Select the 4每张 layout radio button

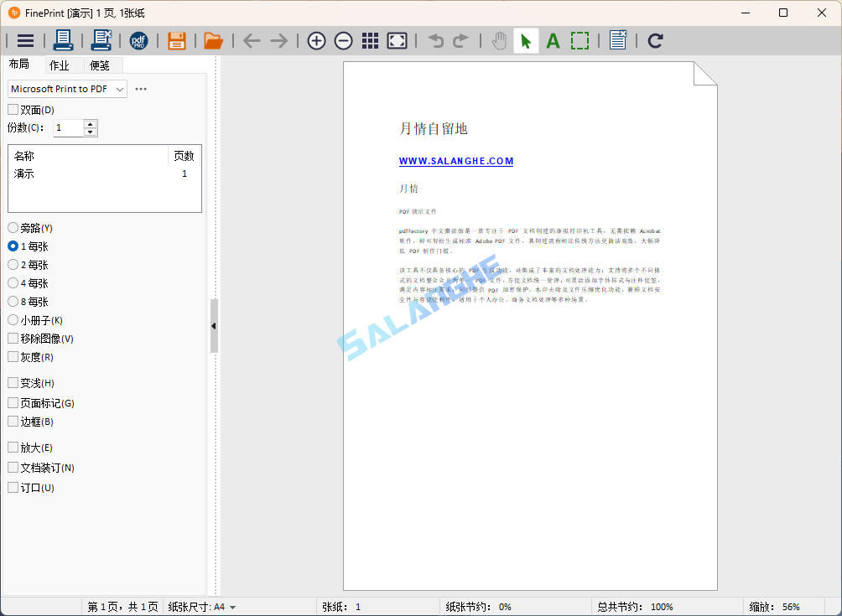[13, 282]
